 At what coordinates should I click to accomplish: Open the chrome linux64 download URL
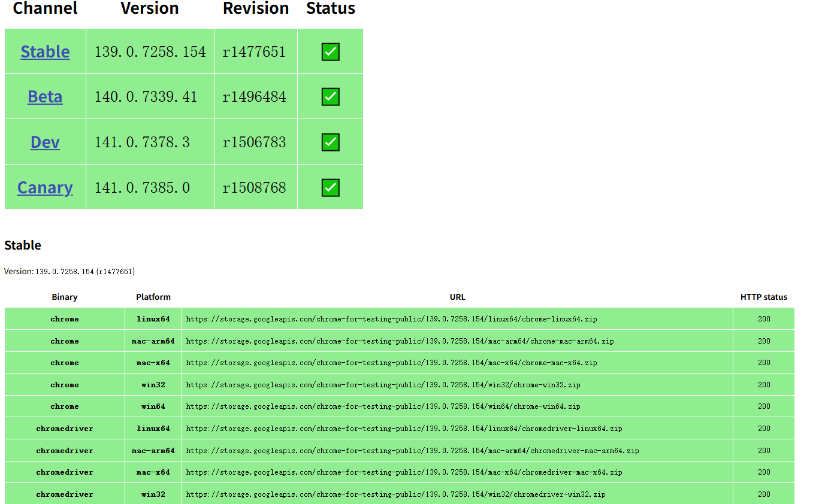(392, 319)
